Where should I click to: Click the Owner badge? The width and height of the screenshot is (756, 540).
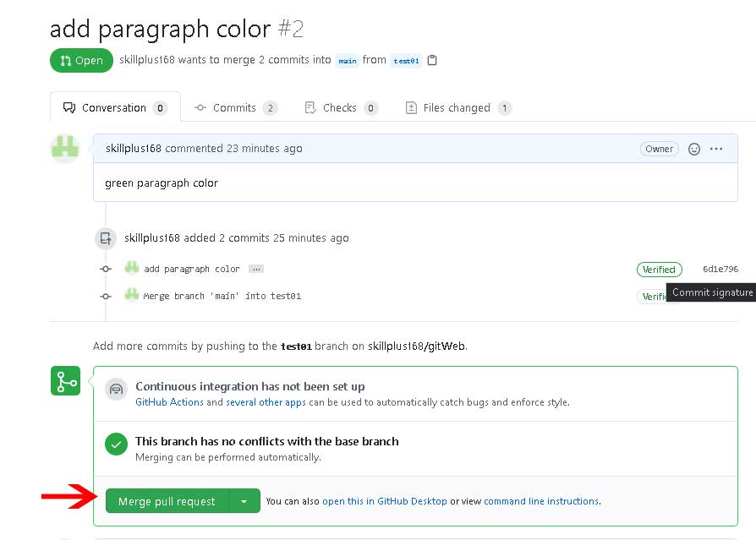[x=659, y=149]
